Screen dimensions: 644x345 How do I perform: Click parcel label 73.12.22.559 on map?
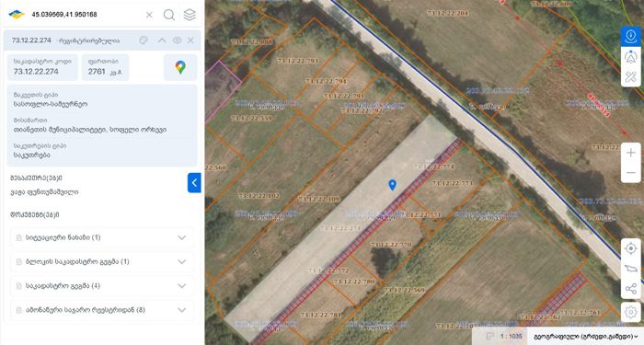pyautogui.click(x=252, y=119)
